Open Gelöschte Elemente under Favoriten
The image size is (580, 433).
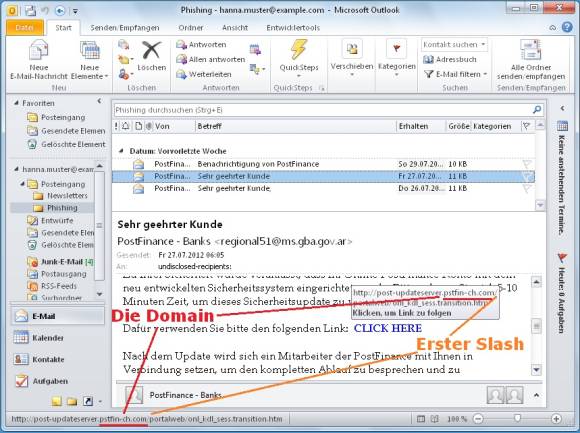click(x=66, y=145)
